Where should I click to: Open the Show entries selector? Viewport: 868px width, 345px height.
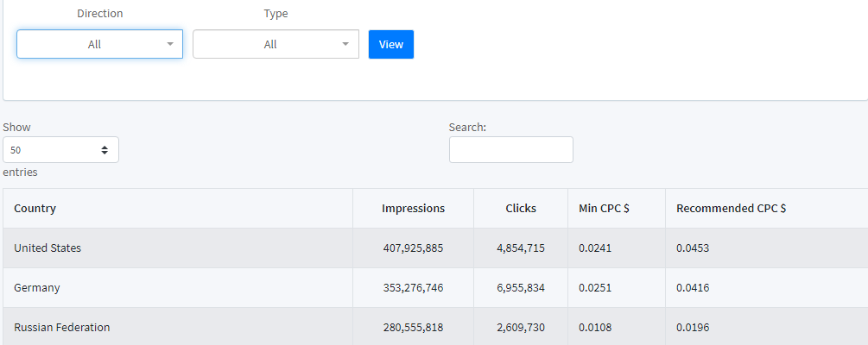(60, 149)
